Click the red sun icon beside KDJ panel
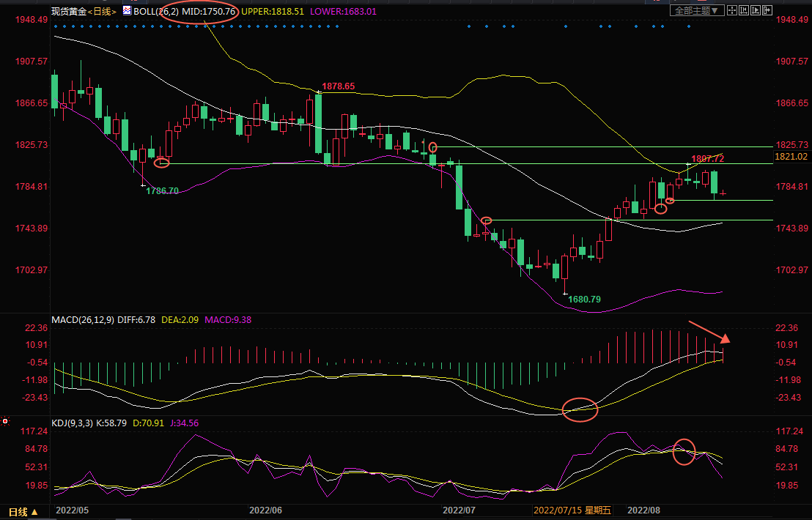The width and height of the screenshot is (812, 520). tap(5, 421)
